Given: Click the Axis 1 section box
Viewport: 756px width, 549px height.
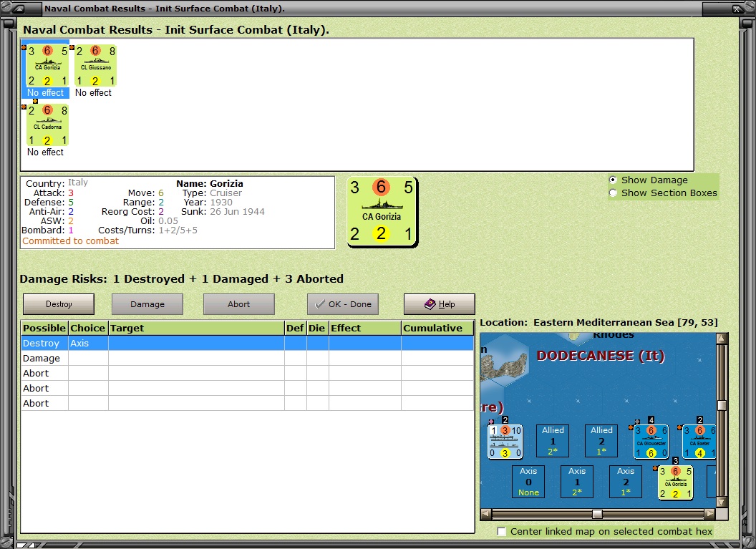Looking at the screenshot, I should pos(576,482).
